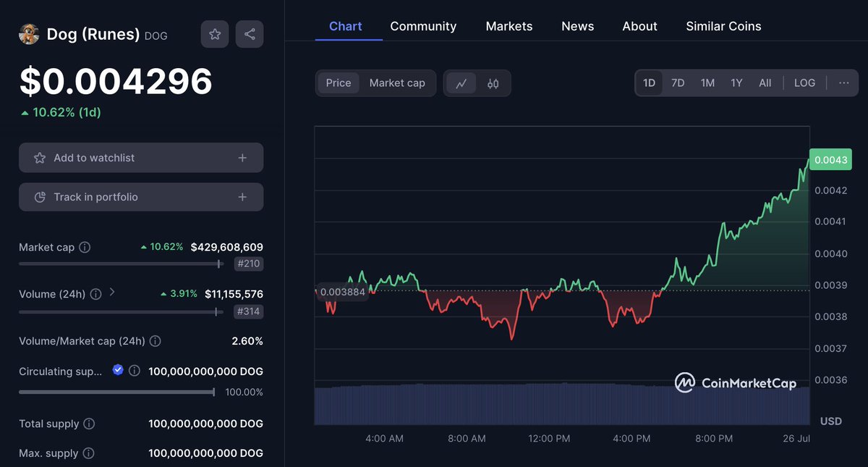Click the Track in portfolio button
Viewport: 868px width, 467px height.
pyautogui.click(x=141, y=197)
